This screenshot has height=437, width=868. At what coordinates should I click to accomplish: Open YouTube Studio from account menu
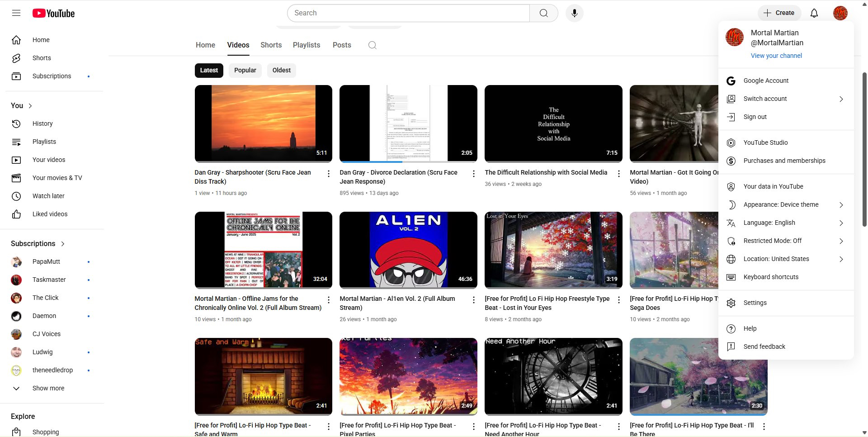click(765, 142)
